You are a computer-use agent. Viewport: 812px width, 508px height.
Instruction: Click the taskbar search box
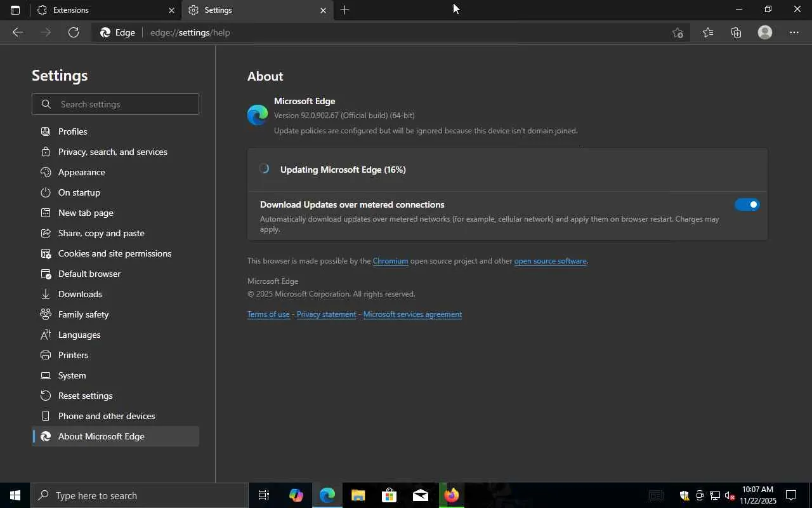pos(140,495)
